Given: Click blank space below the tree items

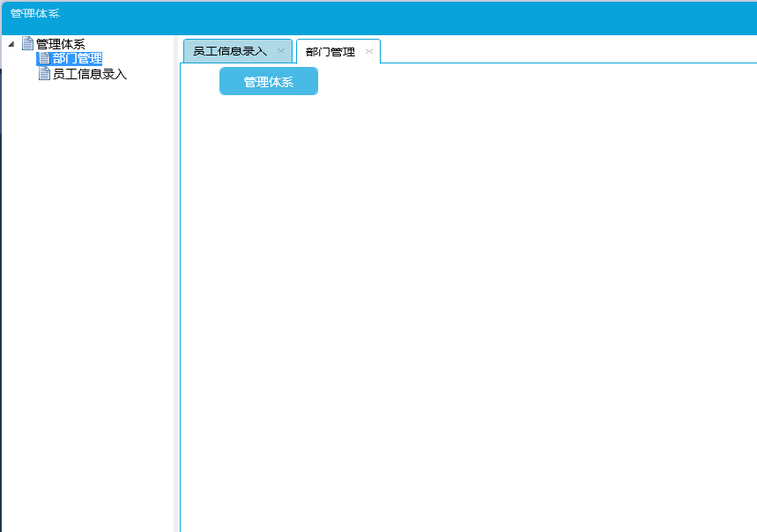Looking at the screenshot, I should coord(88,308).
